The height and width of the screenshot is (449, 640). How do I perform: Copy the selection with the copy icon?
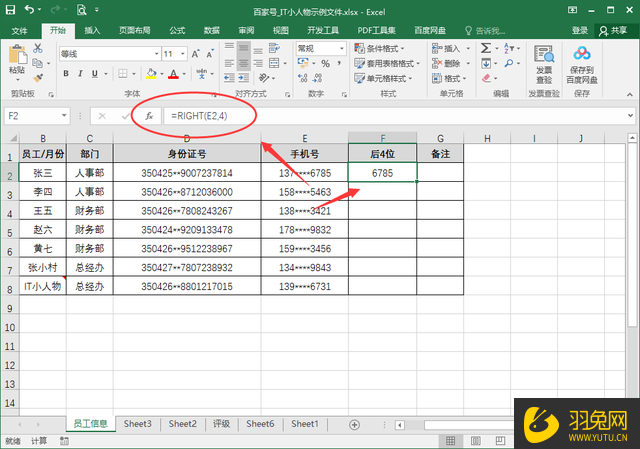(x=37, y=63)
